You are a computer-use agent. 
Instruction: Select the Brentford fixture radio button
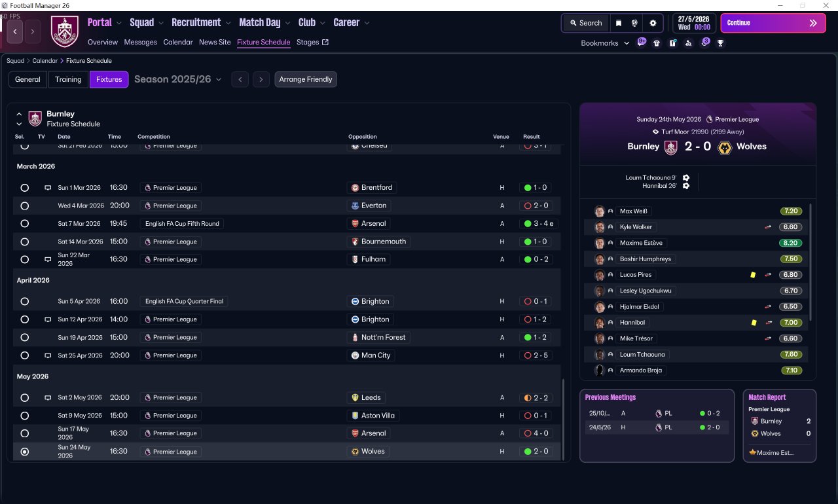(x=25, y=188)
